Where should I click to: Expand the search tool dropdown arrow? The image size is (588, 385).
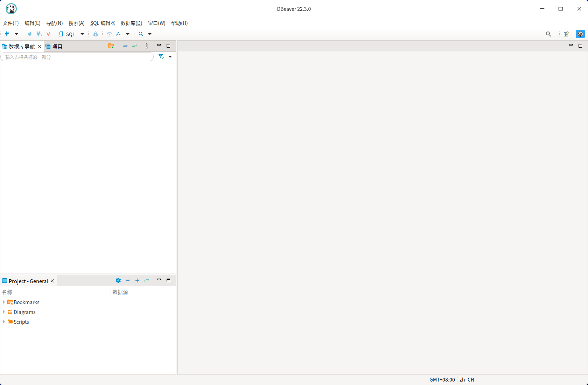[150, 34]
